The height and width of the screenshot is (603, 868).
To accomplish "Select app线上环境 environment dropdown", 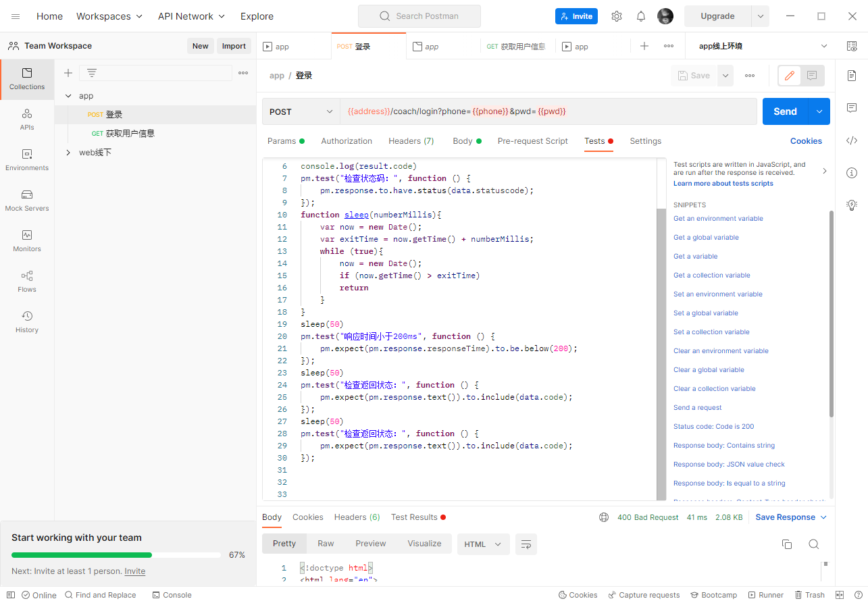I will (762, 46).
